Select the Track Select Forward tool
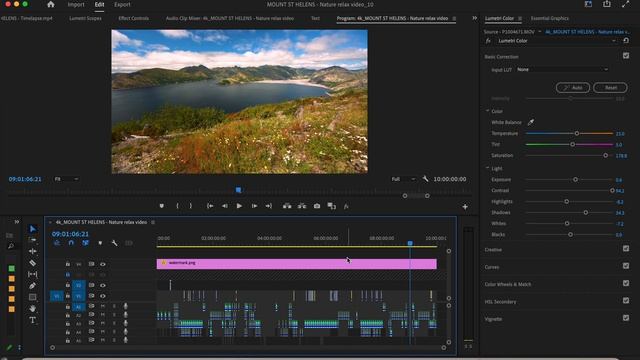Image resolution: width=640 pixels, height=360 pixels. [x=33, y=240]
